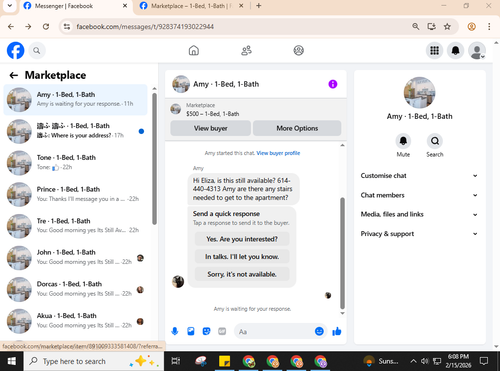Attach a photo file to the message
The height and width of the screenshot is (371, 500).
(x=191, y=331)
